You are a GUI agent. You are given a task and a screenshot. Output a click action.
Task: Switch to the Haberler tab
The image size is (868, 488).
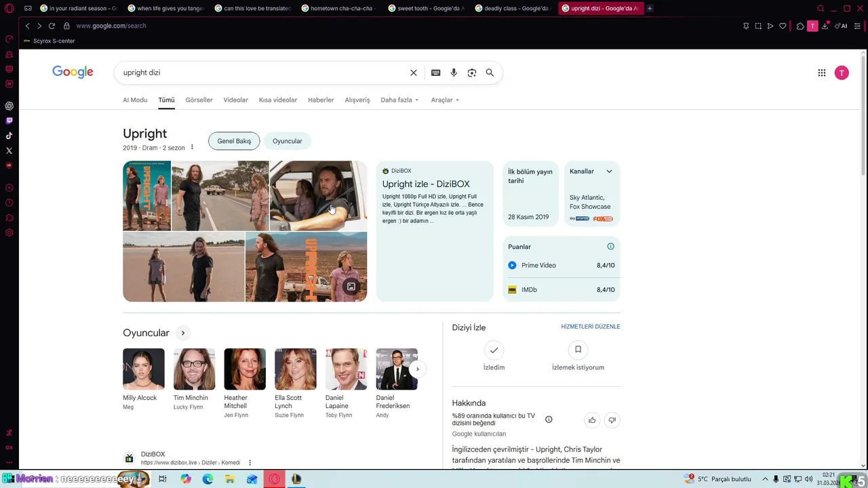tap(321, 100)
